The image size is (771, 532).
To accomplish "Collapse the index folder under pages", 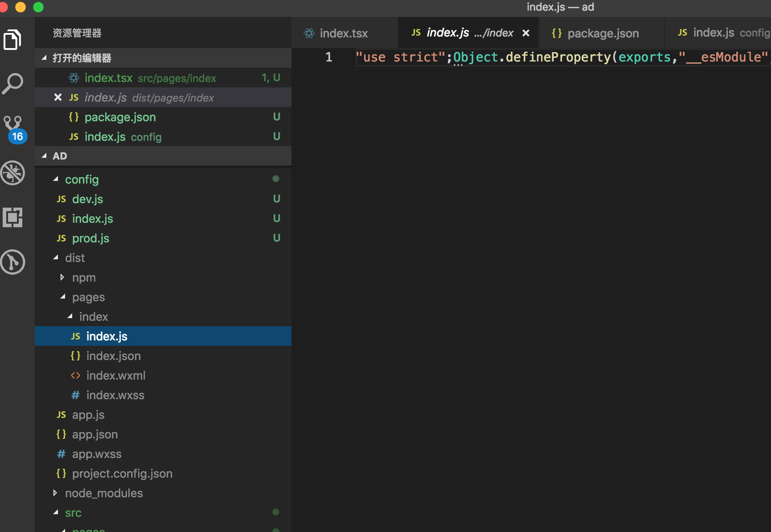I will tap(70, 316).
